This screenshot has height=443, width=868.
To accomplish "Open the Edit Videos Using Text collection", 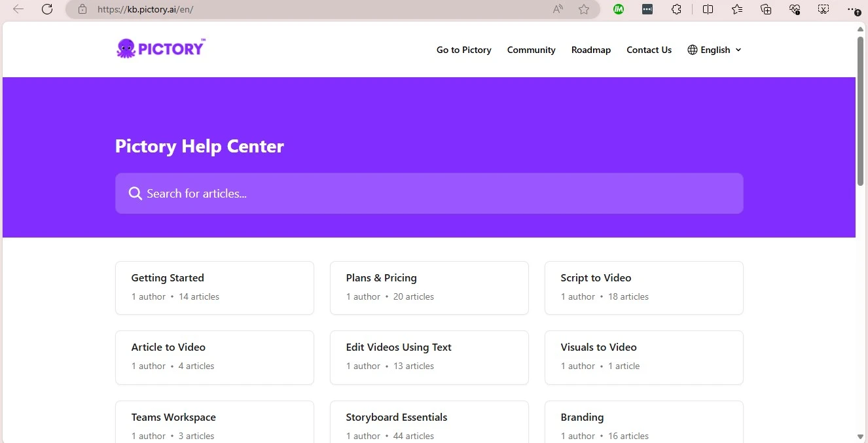I will (x=429, y=357).
